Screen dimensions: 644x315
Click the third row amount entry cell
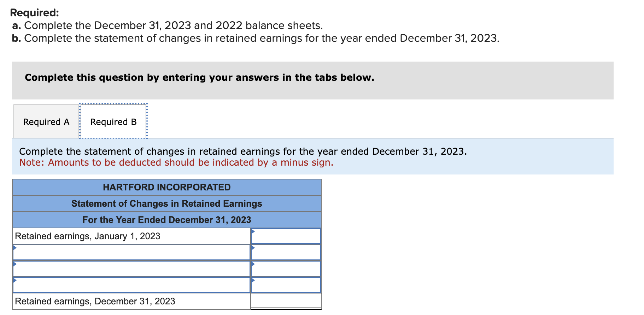point(286,268)
